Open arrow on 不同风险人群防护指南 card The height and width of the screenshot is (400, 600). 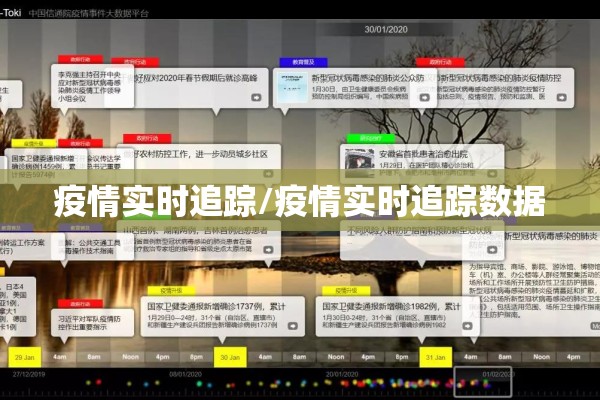coord(492,250)
